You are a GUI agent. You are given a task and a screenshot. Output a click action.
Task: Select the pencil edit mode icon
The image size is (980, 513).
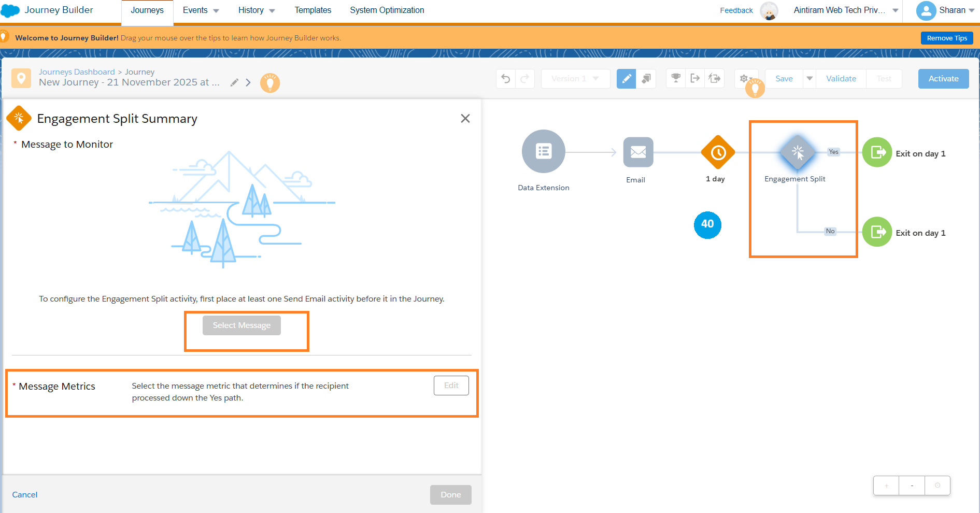point(626,79)
